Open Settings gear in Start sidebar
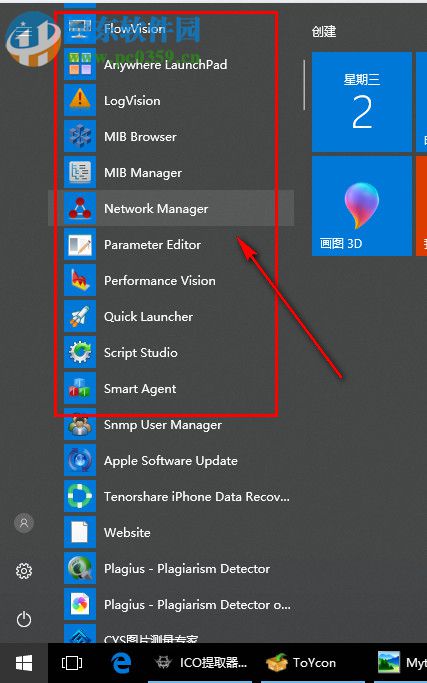The width and height of the screenshot is (427, 683). point(24,571)
